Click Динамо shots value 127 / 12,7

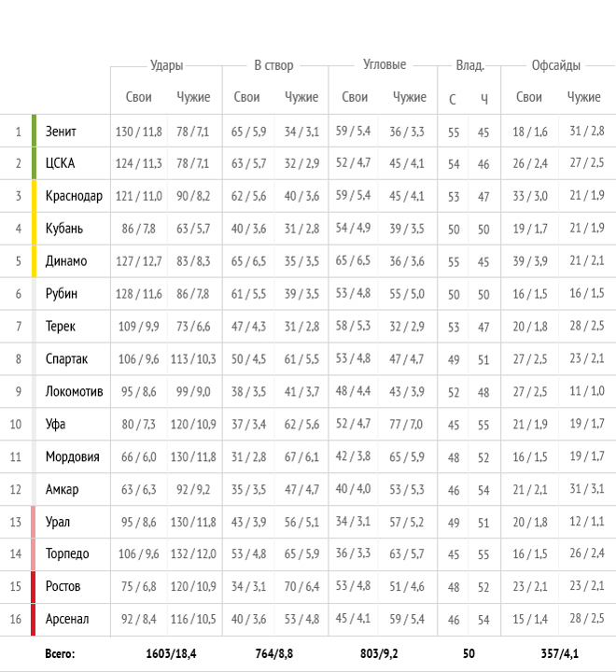(x=138, y=261)
